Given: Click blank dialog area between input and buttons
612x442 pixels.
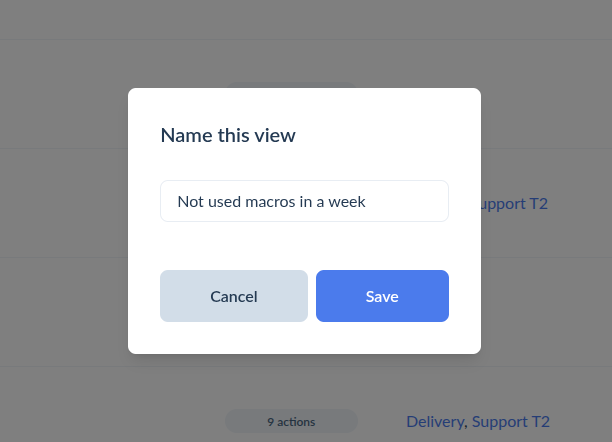Looking at the screenshot, I should click(304, 246).
